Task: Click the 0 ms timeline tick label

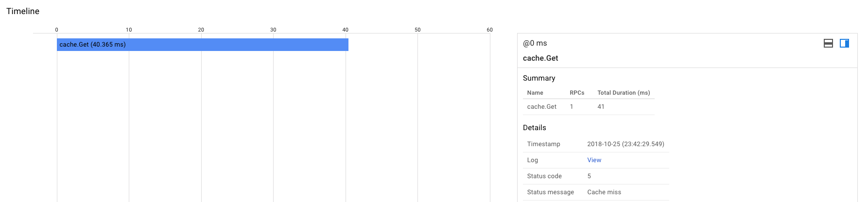Action: pos(57,30)
